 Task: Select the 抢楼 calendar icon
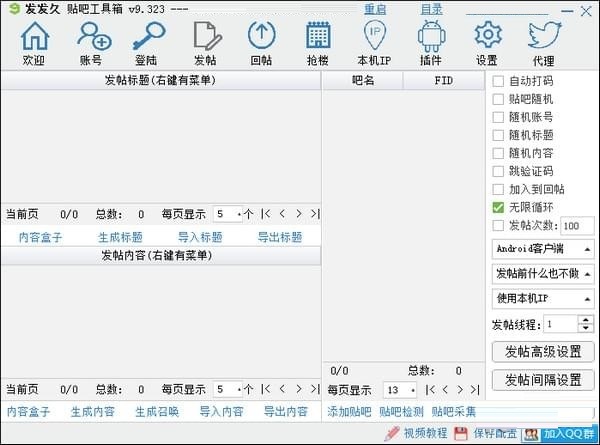tap(318, 36)
